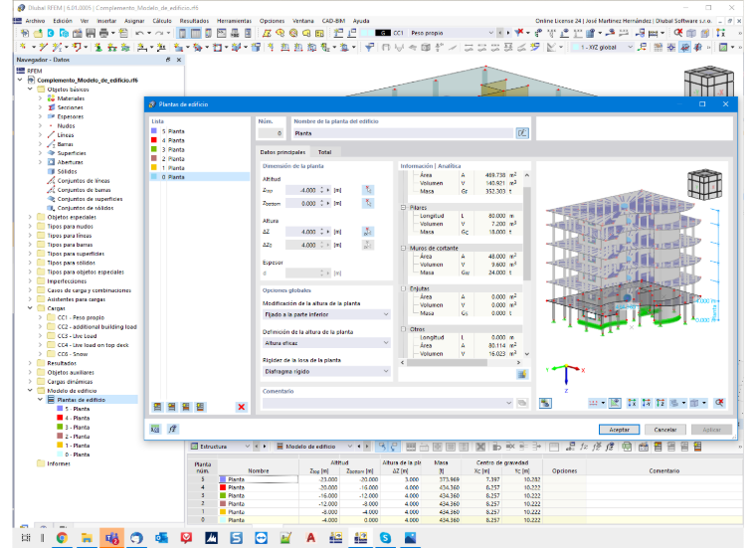Image resolution: width=756 pixels, height=548 pixels.
Task: Expand Objetos especiales in navigator tree
Action: (30, 217)
